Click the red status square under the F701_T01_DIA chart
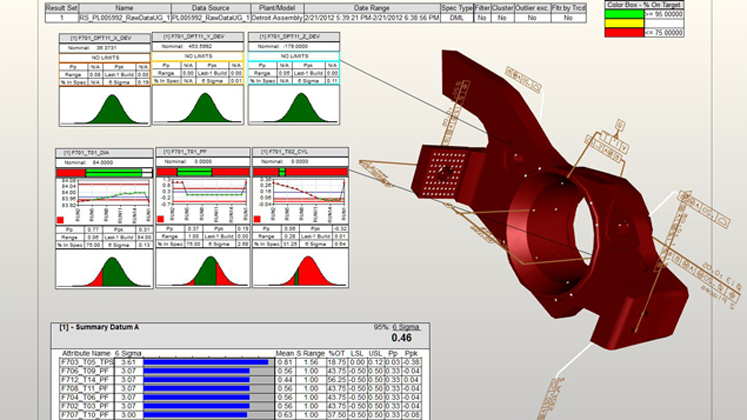This screenshot has height=420, width=747. click(x=60, y=220)
